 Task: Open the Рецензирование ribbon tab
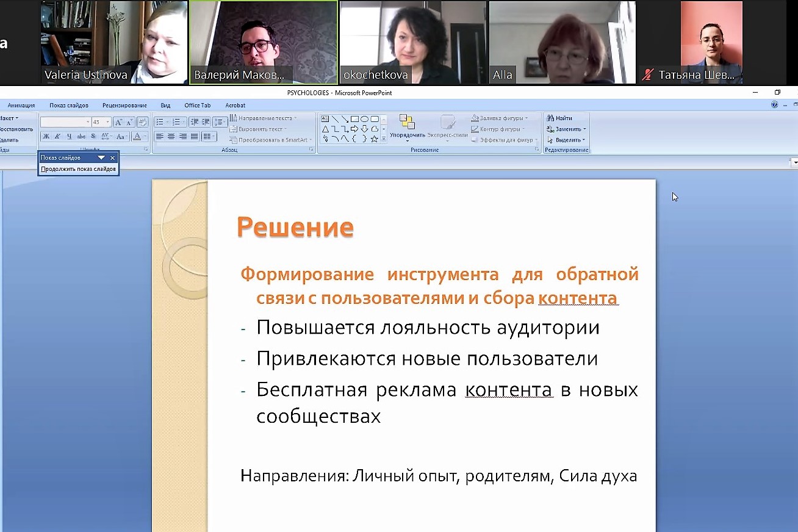tap(124, 106)
